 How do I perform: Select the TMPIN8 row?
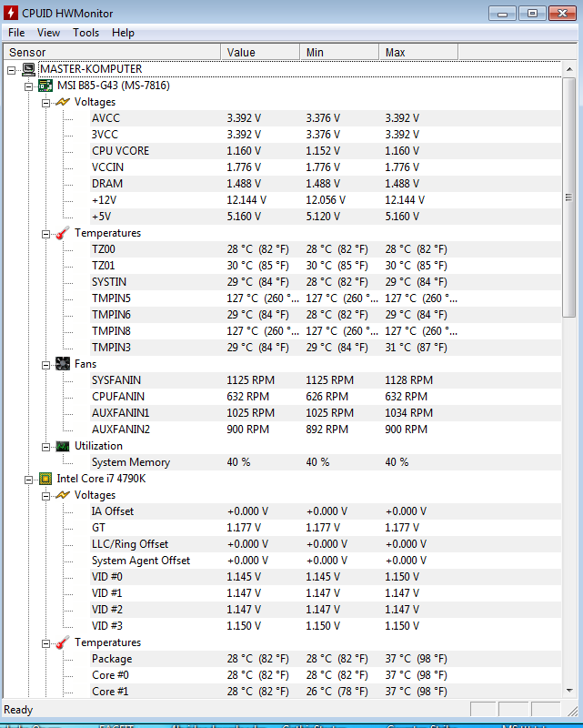[326, 331]
